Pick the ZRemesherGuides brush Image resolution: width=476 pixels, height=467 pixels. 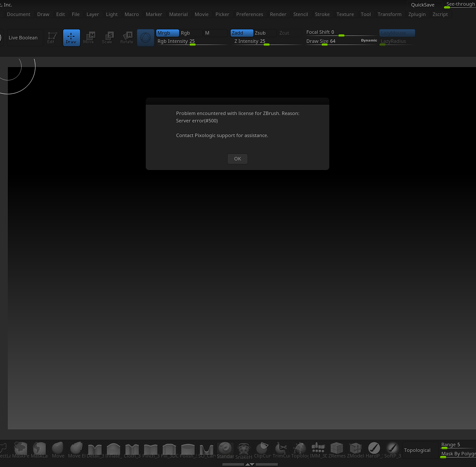tap(337, 450)
